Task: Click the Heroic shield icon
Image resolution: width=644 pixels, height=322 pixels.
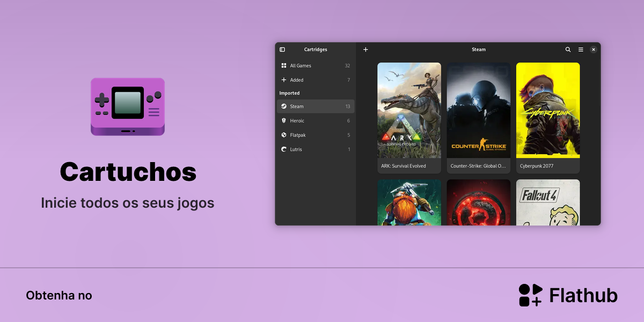Action: pyautogui.click(x=284, y=121)
